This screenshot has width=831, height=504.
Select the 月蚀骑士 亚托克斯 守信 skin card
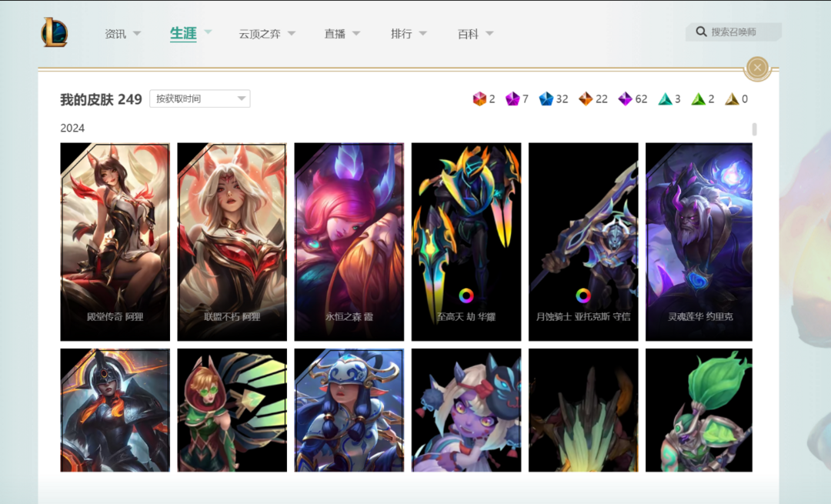pyautogui.click(x=583, y=242)
